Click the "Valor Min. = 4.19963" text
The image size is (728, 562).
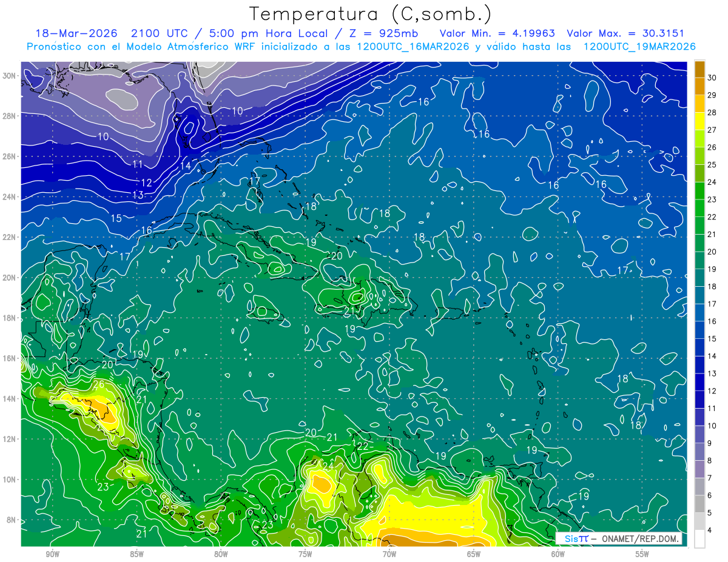pyautogui.click(x=496, y=34)
